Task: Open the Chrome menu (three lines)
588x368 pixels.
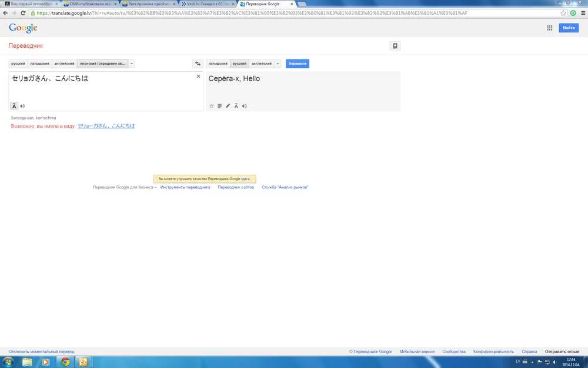Action: [583, 13]
